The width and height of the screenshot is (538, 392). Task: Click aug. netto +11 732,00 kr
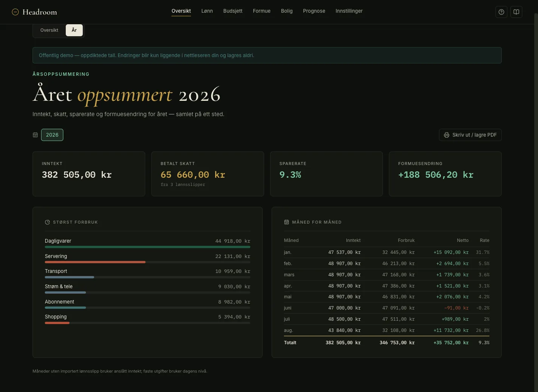click(x=451, y=330)
